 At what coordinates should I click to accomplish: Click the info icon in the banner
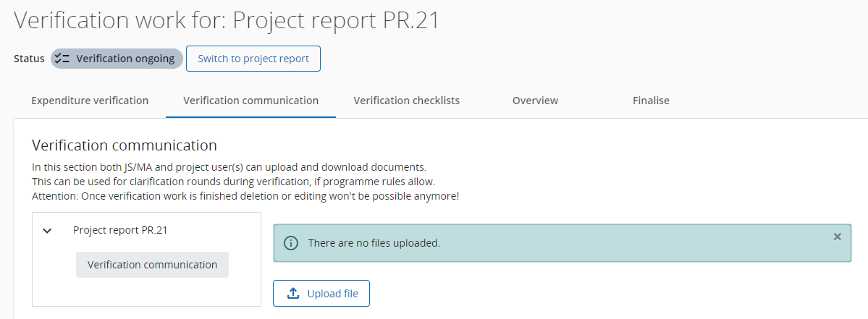[291, 243]
